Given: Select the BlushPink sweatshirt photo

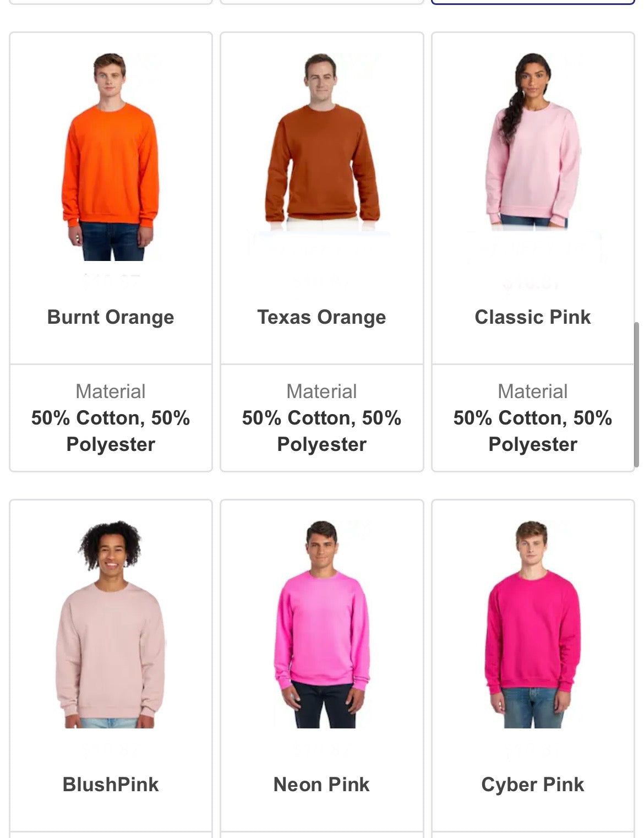Looking at the screenshot, I should [110, 624].
